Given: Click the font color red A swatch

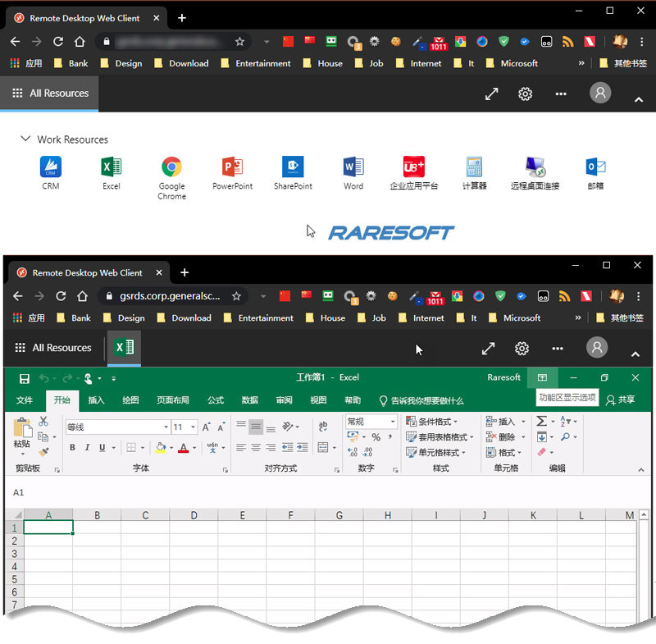Looking at the screenshot, I should 183,448.
